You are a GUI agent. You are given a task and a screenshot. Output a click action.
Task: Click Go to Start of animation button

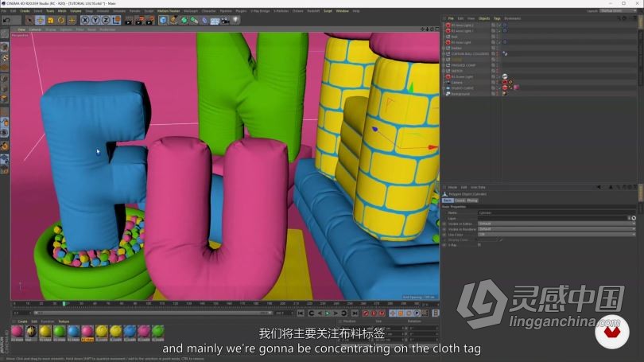(x=301, y=313)
